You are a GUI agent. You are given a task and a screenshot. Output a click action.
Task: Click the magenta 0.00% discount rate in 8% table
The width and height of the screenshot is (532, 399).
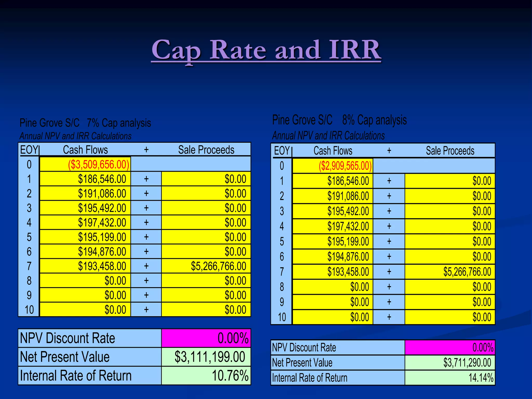[450, 348]
